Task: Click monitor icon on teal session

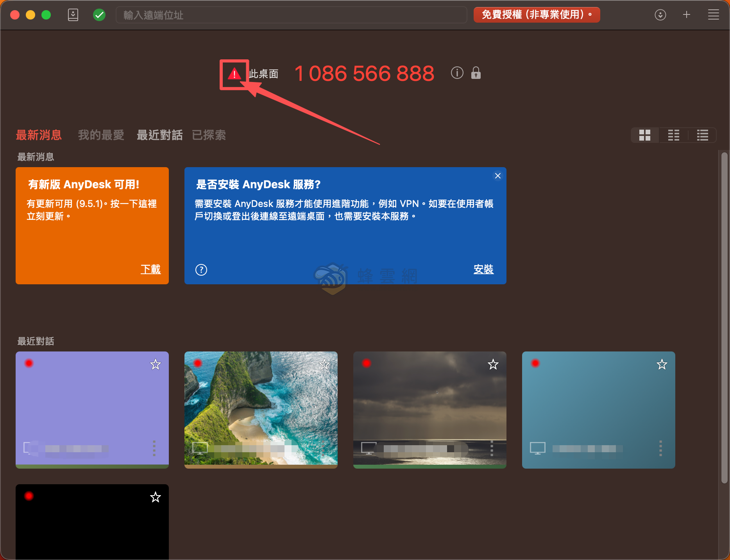Action: click(538, 448)
